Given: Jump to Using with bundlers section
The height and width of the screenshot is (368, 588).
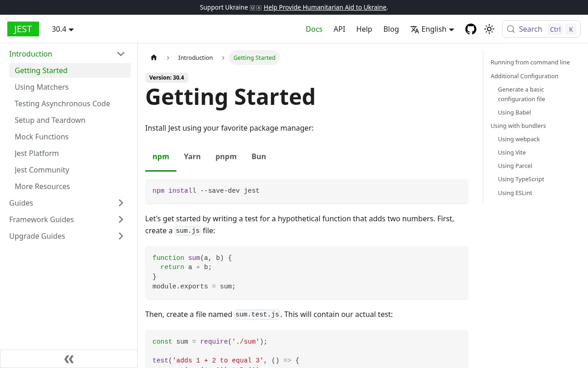Looking at the screenshot, I should pos(518,126).
